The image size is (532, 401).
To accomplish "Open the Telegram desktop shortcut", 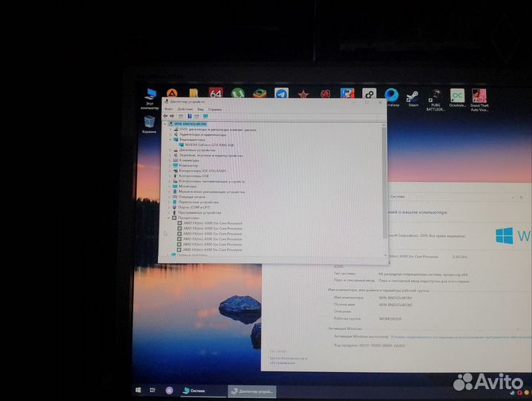I will [281, 94].
